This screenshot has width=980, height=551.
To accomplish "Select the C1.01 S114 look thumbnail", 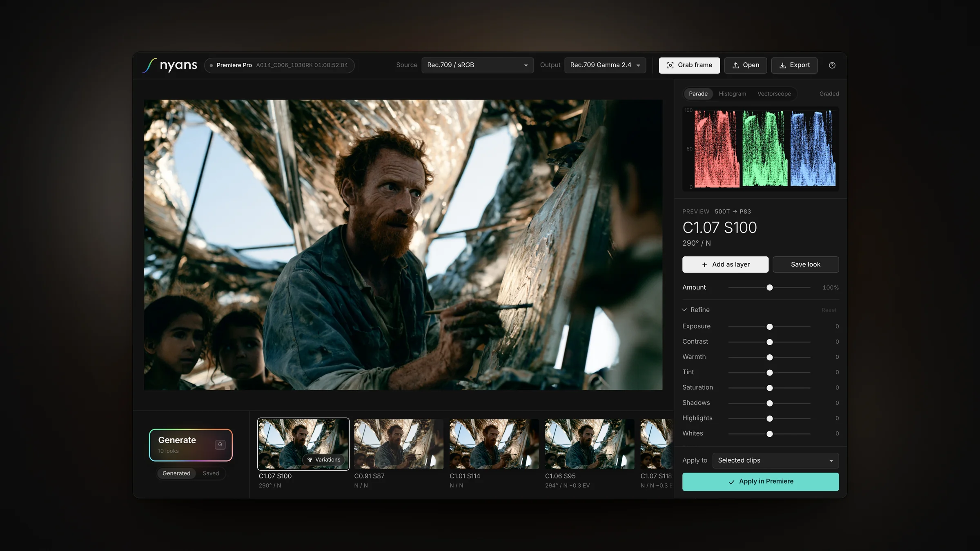I will 494,444.
